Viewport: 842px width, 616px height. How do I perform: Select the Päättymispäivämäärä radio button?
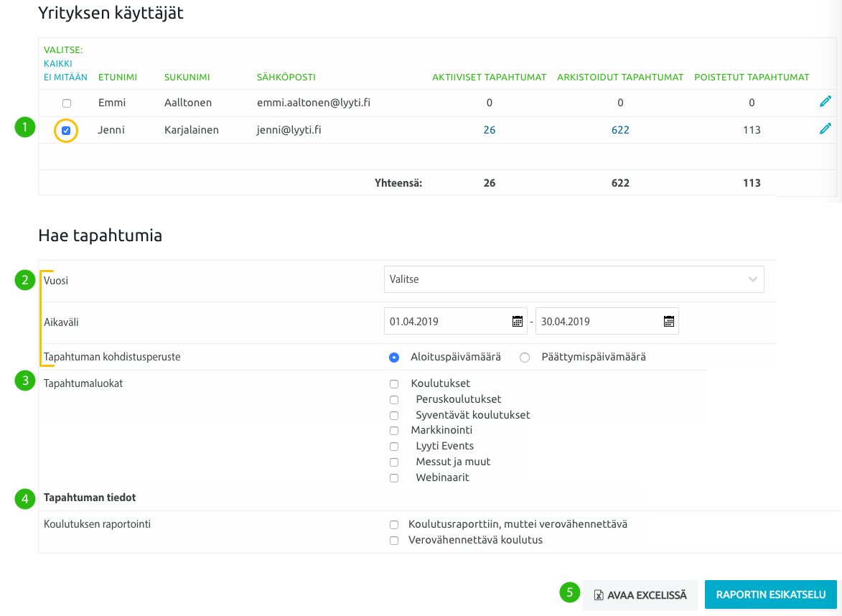(x=525, y=358)
